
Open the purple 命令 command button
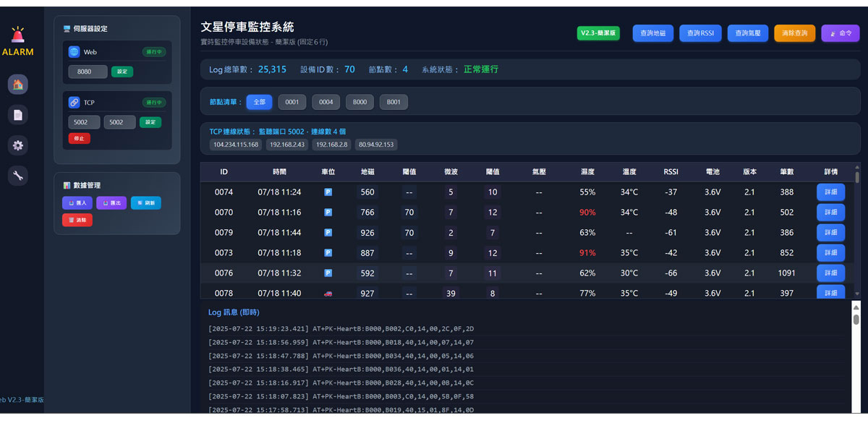840,33
